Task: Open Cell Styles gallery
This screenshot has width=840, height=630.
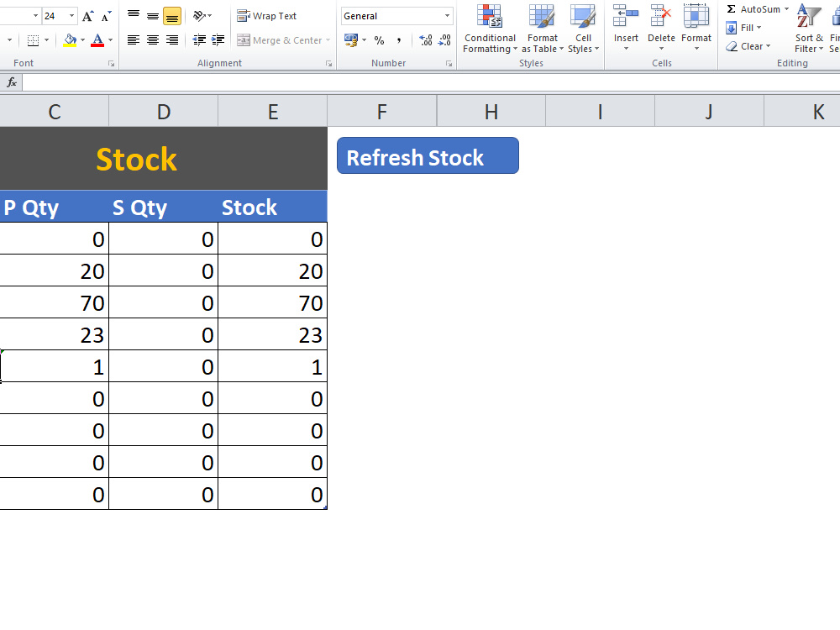Action: click(583, 29)
